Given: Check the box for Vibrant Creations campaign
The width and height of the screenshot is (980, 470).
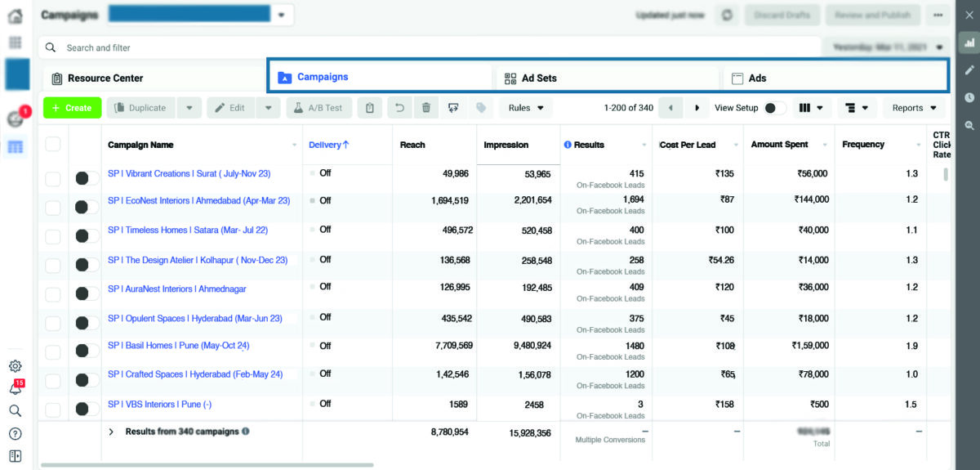Looking at the screenshot, I should coord(53,178).
